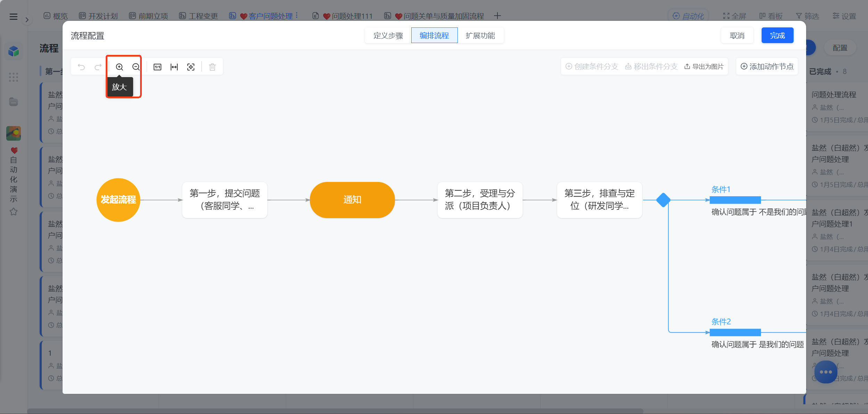The width and height of the screenshot is (868, 414).
Task: Click 移出条件分支 in toolbar
Action: (x=651, y=66)
